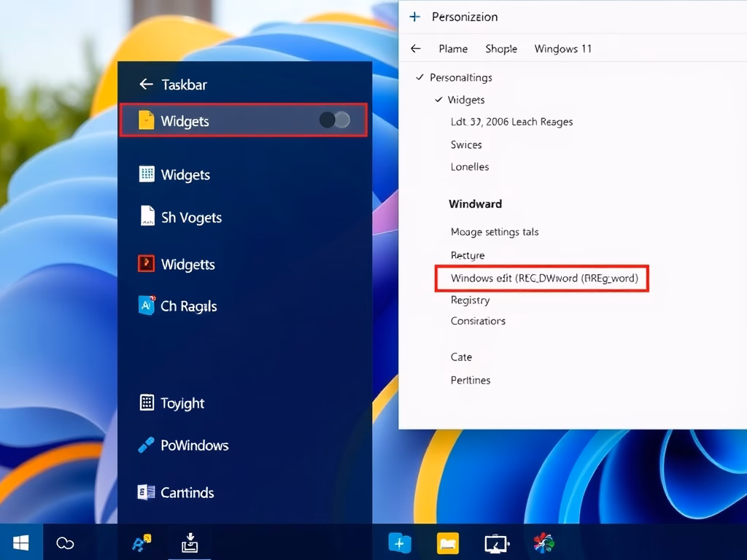Select the Plame breadcrumb tab
The width and height of the screenshot is (747, 560).
tap(453, 49)
